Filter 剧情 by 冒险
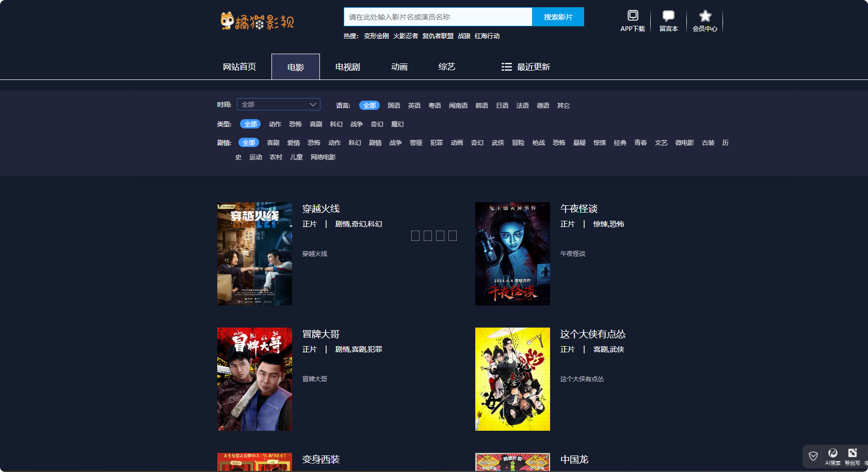Image resolution: width=868 pixels, height=472 pixels. 518,142
